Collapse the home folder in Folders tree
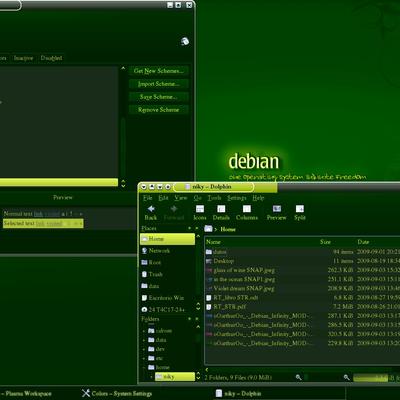The height and width of the screenshot is (400, 400). (144, 367)
